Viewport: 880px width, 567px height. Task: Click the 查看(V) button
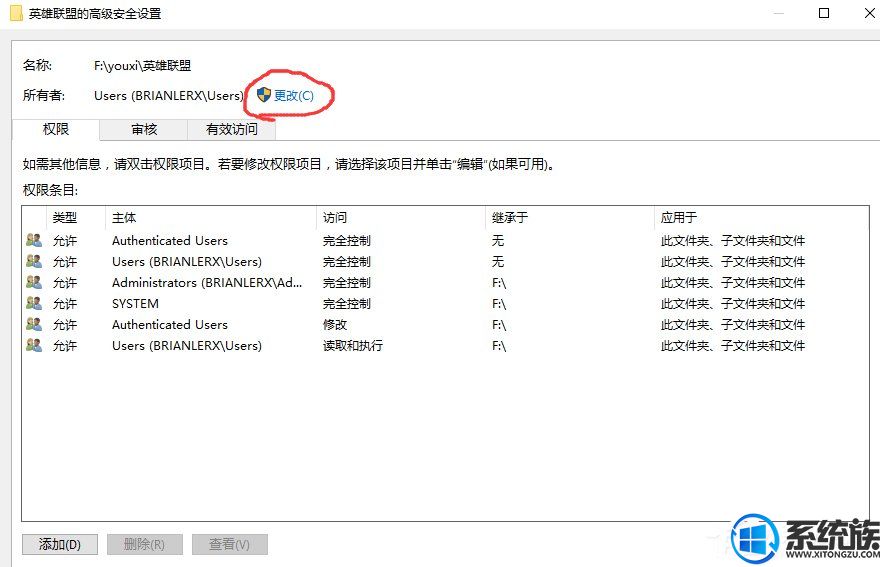(x=230, y=544)
